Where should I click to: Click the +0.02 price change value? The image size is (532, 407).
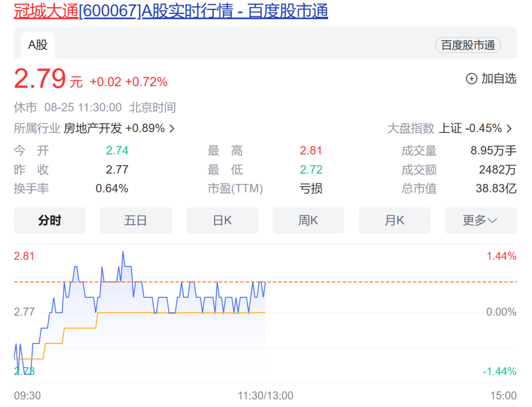coord(105,82)
